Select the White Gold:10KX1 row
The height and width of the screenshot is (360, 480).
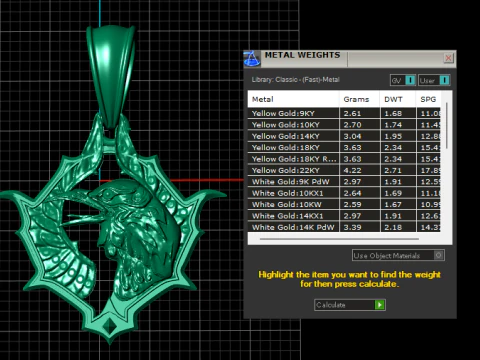click(x=344, y=193)
